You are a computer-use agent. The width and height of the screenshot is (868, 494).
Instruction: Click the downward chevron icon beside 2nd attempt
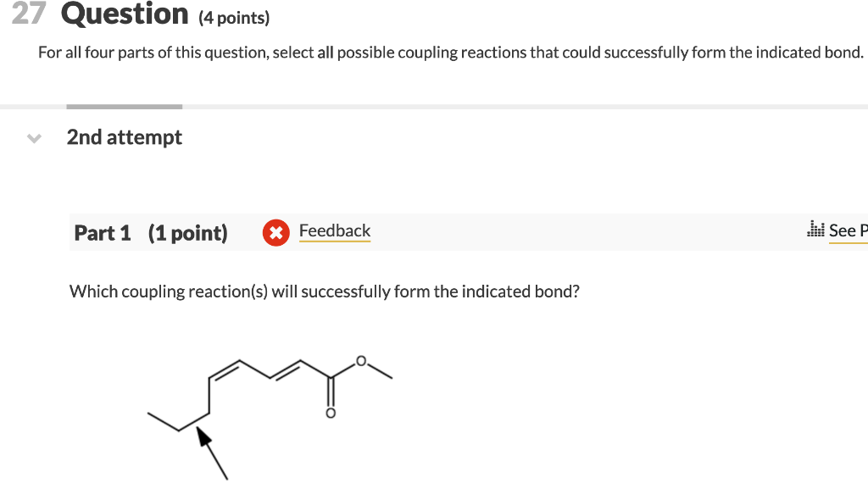tap(33, 138)
